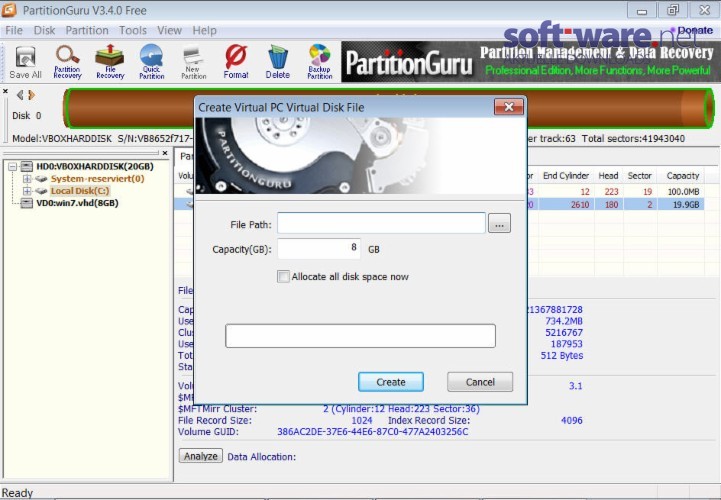Viewport: 721px width, 500px height.
Task: Go to previous disk arrow
Action: 20,95
